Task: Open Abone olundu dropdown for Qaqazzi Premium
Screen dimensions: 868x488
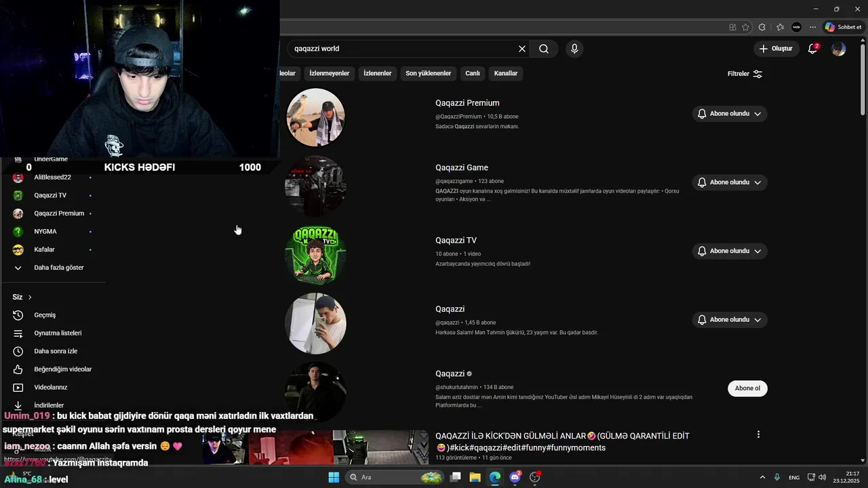Action: point(730,114)
